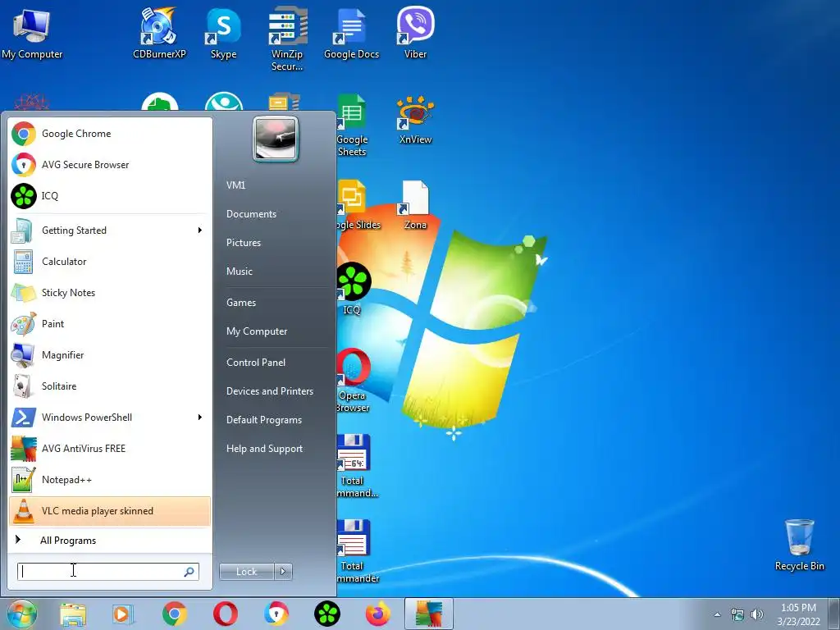Select the CDBurnerXP desktop icon
Viewport: 840px width, 630px height.
pos(159,33)
